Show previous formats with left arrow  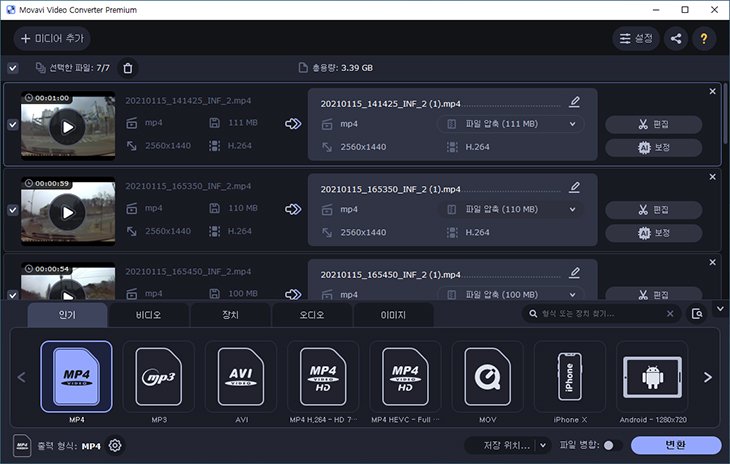[x=21, y=377]
